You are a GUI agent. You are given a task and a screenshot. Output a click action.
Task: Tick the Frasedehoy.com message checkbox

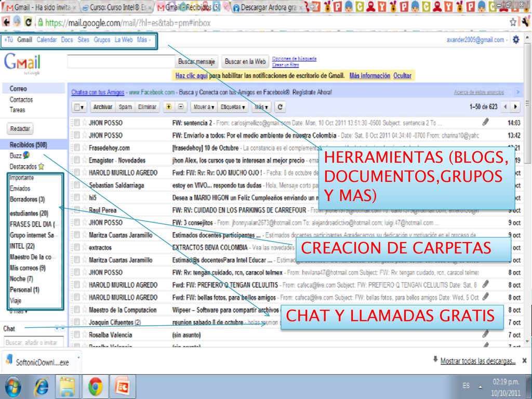77,147
